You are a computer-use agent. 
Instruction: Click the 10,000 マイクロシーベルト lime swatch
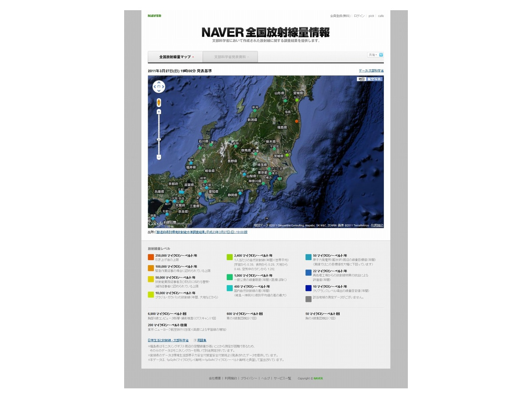pos(151,294)
